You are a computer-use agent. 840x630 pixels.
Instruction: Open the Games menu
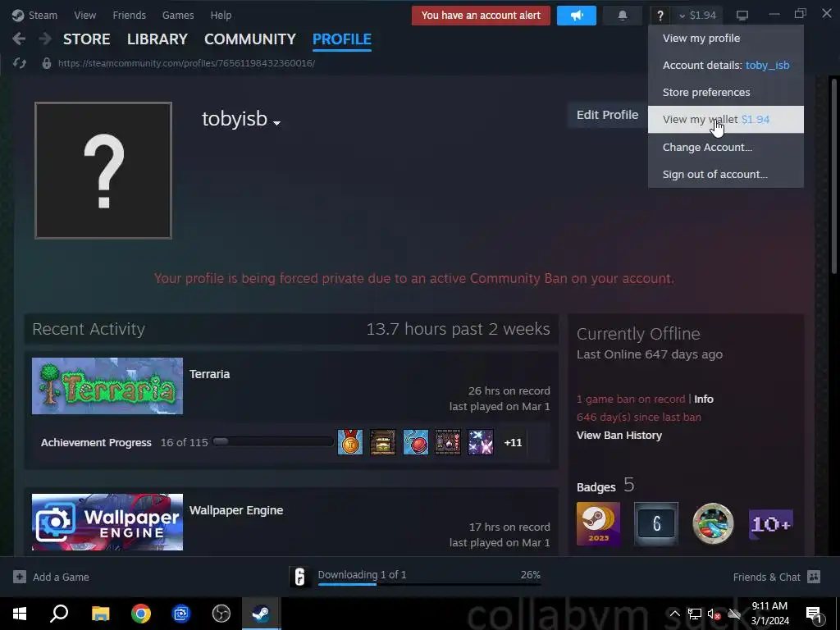tap(178, 15)
